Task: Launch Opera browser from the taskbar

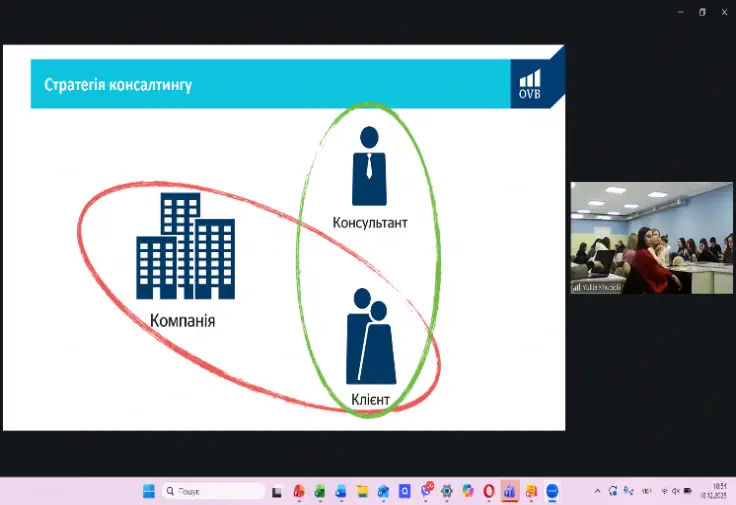Action: point(489,491)
